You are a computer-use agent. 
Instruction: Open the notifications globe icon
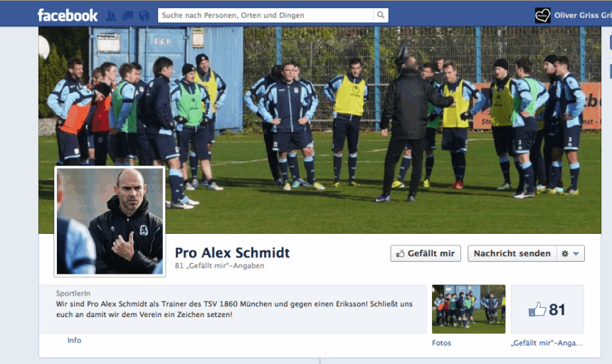point(144,16)
